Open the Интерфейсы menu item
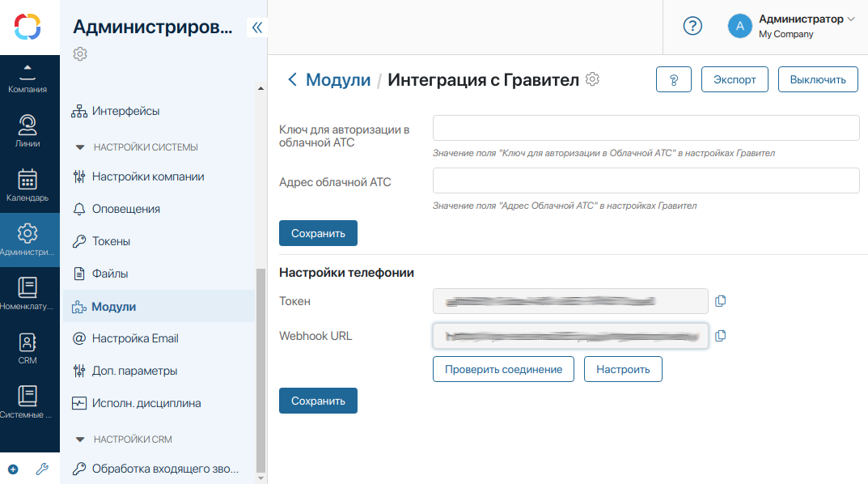 (159, 111)
